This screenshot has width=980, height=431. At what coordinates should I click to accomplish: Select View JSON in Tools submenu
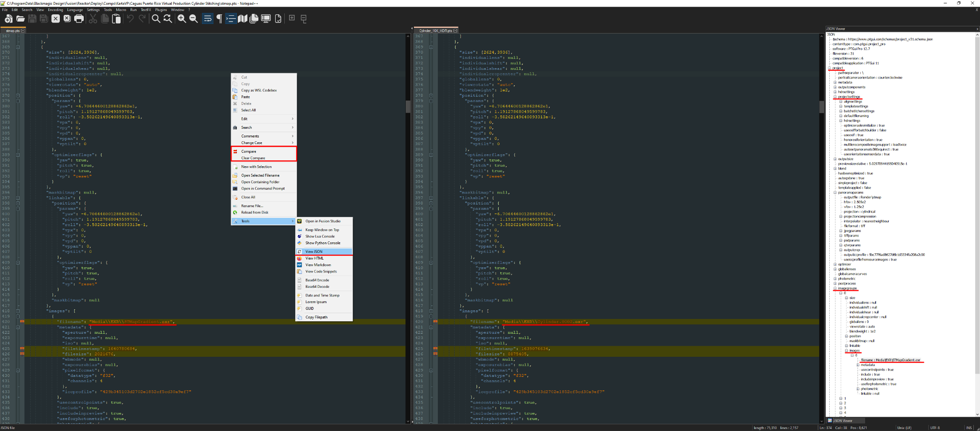click(324, 251)
